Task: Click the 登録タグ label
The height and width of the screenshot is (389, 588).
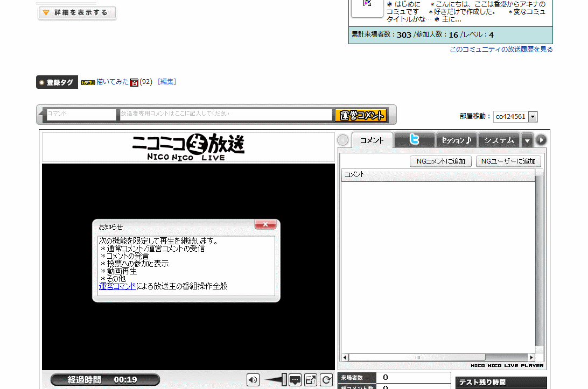Action: click(x=57, y=82)
